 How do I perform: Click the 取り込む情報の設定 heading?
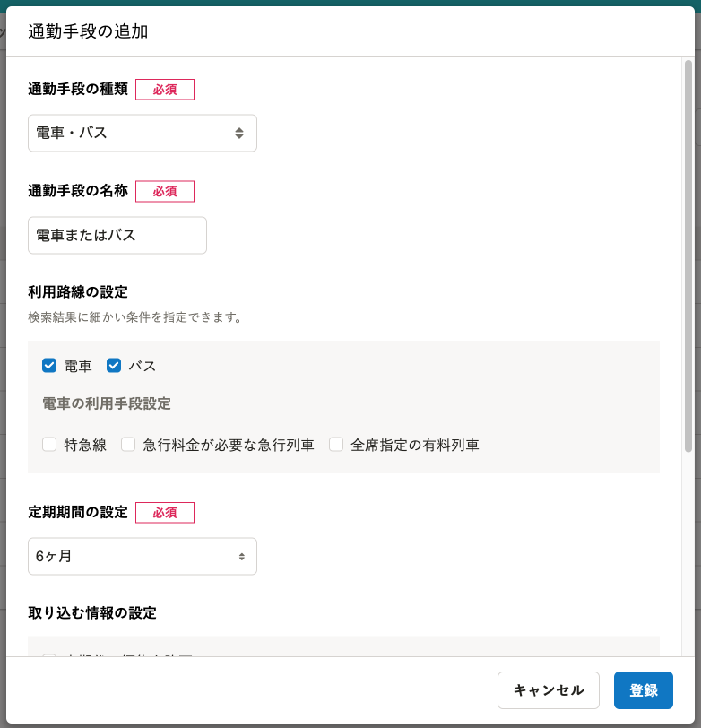[92, 613]
